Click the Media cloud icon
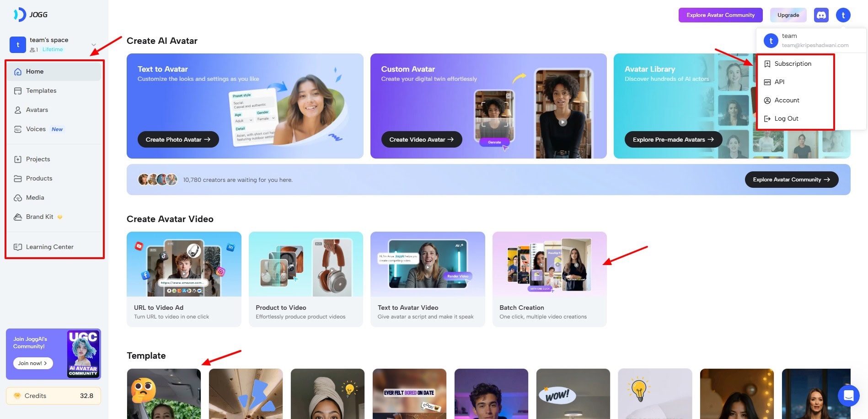Image resolution: width=868 pixels, height=419 pixels. pos(18,198)
